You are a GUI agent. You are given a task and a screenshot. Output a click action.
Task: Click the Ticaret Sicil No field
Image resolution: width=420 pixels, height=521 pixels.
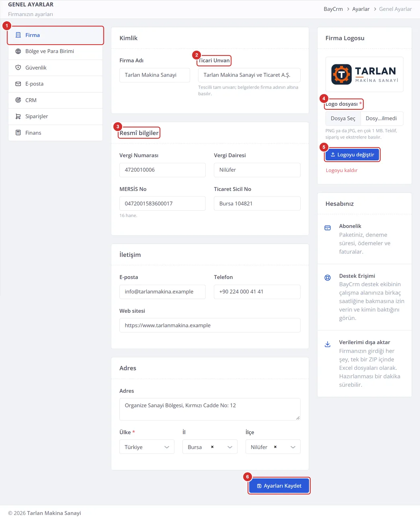click(257, 203)
